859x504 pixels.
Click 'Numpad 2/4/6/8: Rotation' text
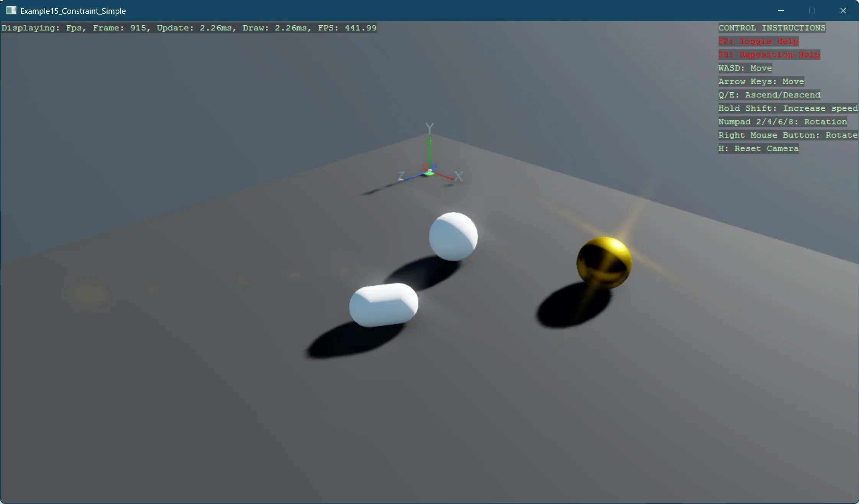coord(782,122)
